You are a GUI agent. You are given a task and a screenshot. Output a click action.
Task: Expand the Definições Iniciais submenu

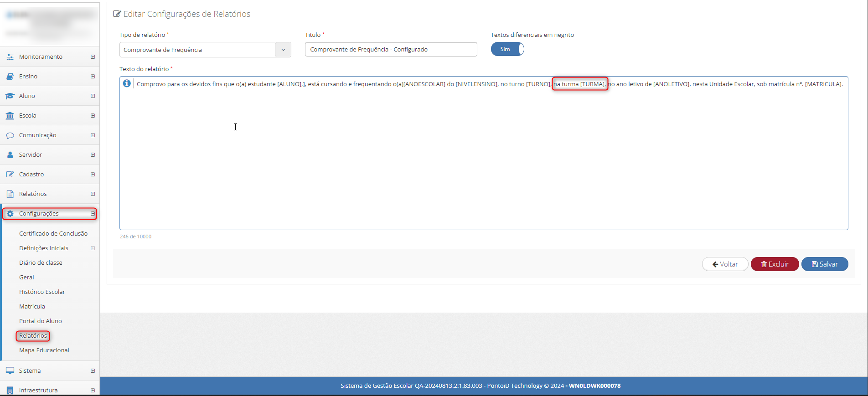click(x=93, y=248)
